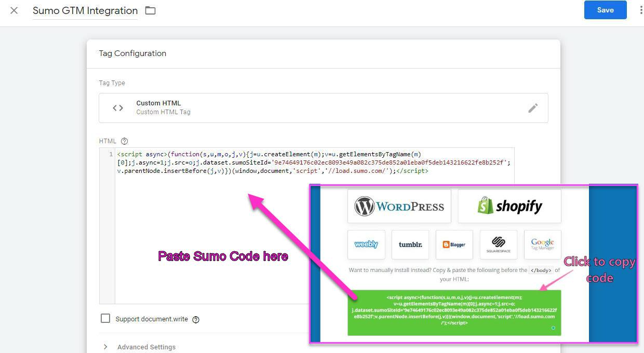Click the green Sumo code box to copy
The width and height of the screenshot is (644, 353).
click(454, 313)
